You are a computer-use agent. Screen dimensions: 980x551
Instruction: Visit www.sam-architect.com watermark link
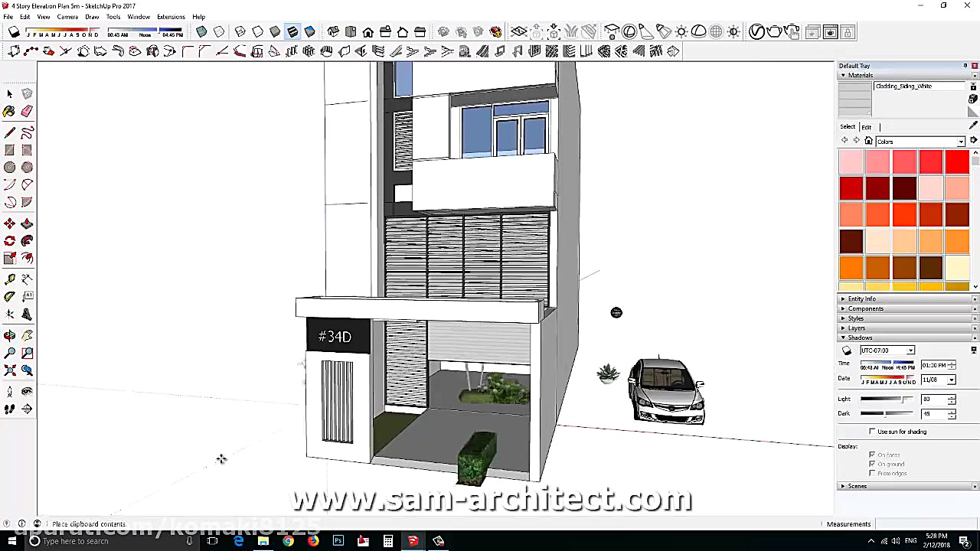(x=490, y=498)
